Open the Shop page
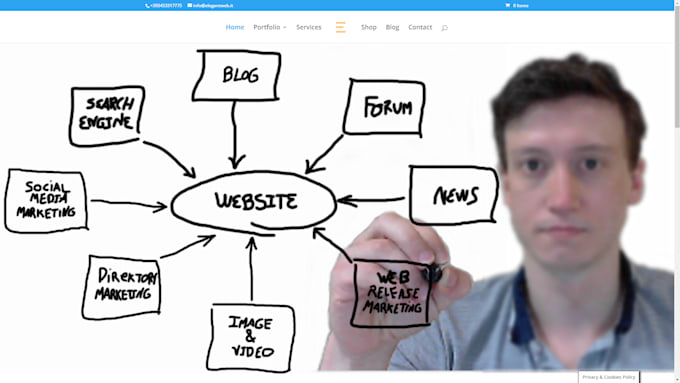 369,27
